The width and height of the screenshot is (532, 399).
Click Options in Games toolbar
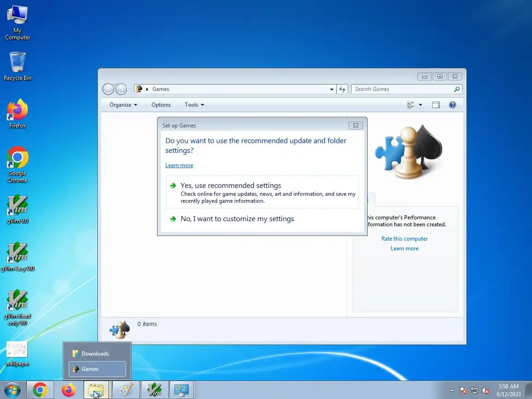(161, 105)
